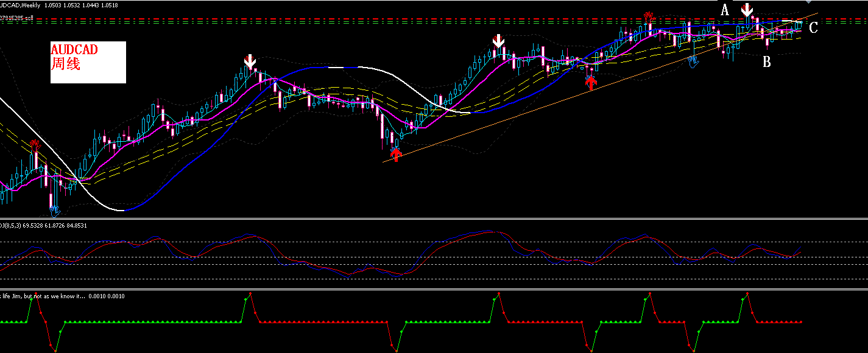Click the AUDCAD,Weekly price header text
The image size is (868, 353).
pos(59,5)
